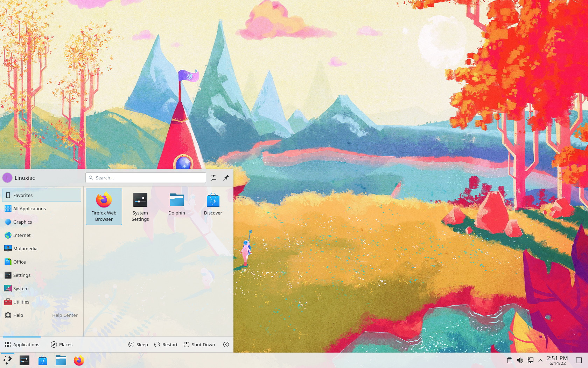Open the clock showing 2:51 PM
588x368 pixels.
pos(558,360)
